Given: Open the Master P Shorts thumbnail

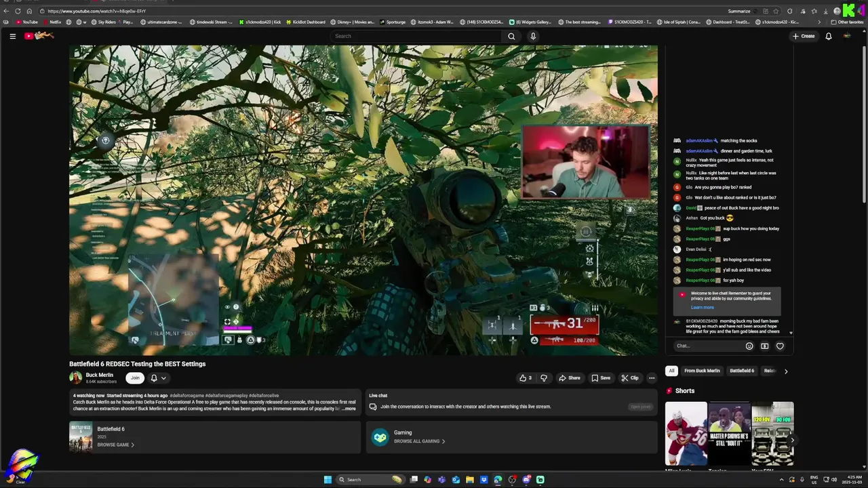Looking at the screenshot, I should point(730,434).
